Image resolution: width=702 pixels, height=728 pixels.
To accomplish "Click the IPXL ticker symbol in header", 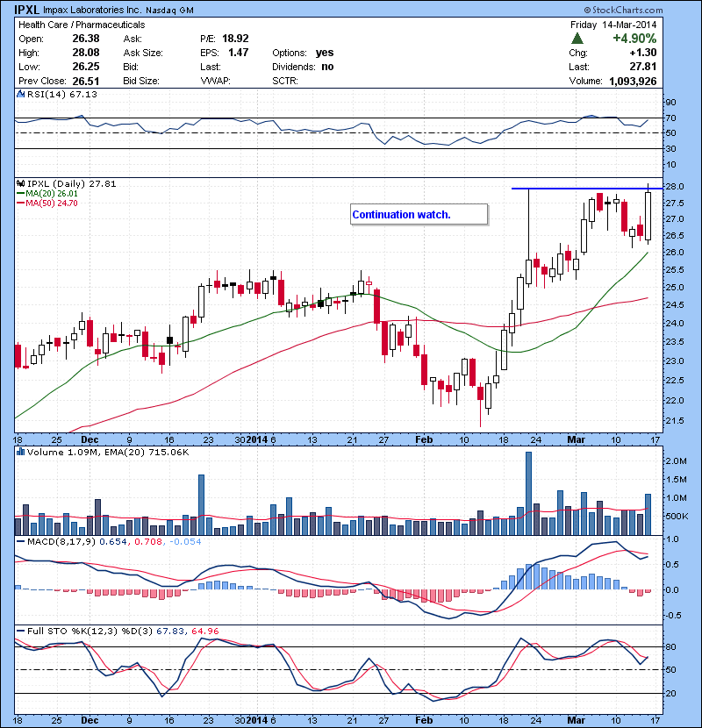I will [x=25, y=9].
